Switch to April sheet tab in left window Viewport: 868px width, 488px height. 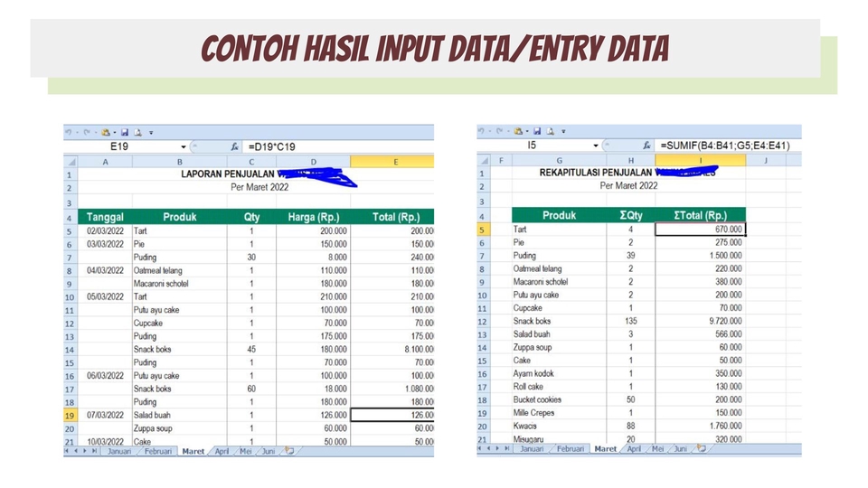pyautogui.click(x=222, y=452)
